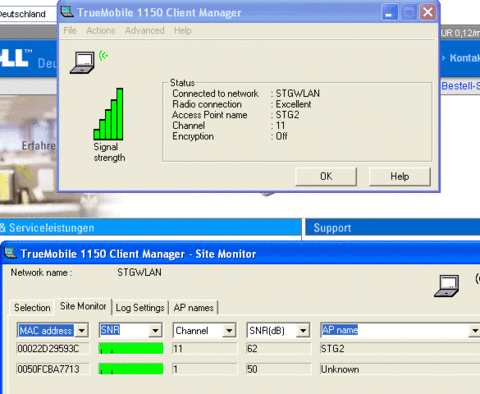Click Encryption Off status value

281,136
